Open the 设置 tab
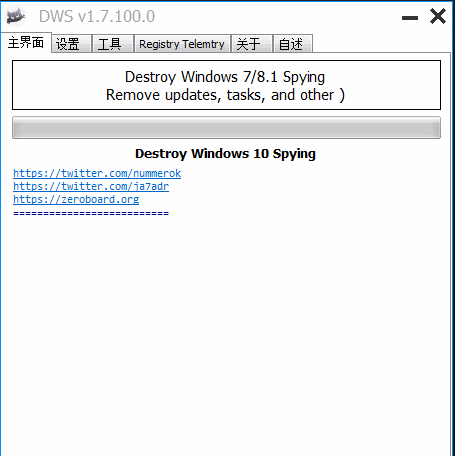 click(71, 44)
